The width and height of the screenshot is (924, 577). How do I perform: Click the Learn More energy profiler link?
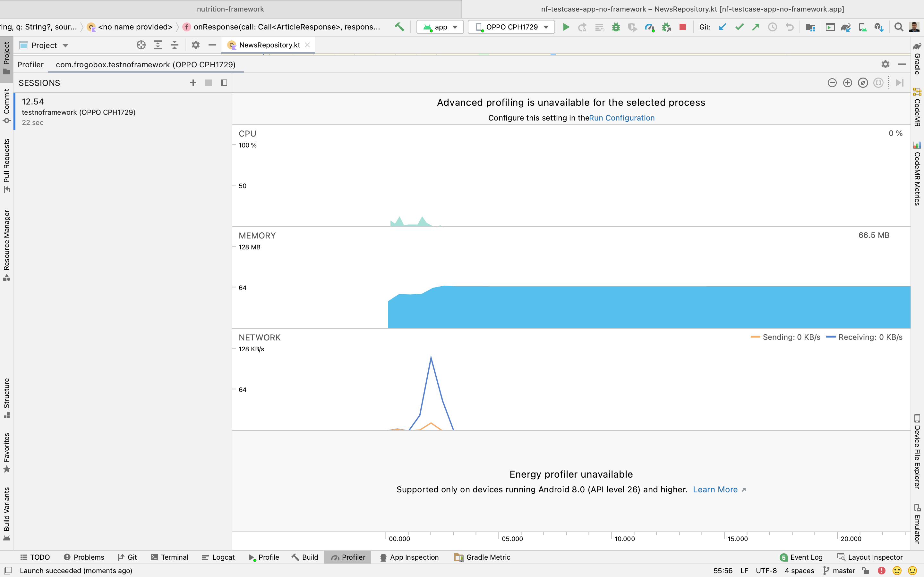pos(715,489)
